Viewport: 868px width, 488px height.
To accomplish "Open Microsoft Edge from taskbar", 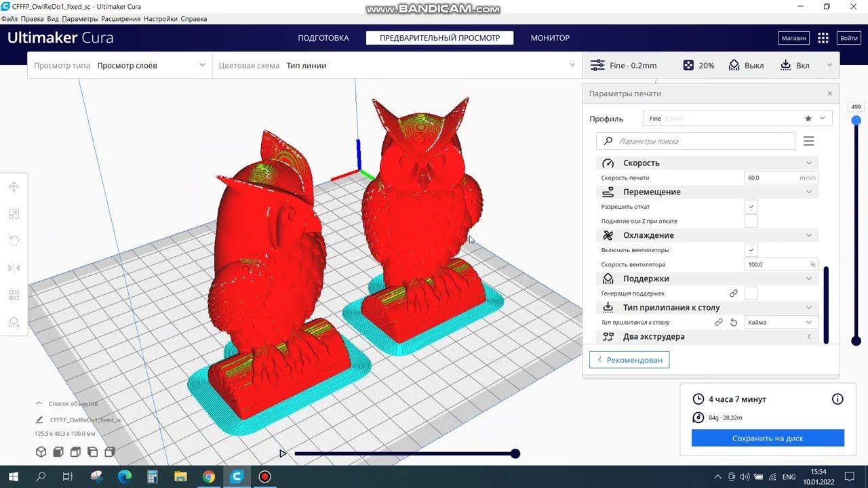I will click(124, 476).
